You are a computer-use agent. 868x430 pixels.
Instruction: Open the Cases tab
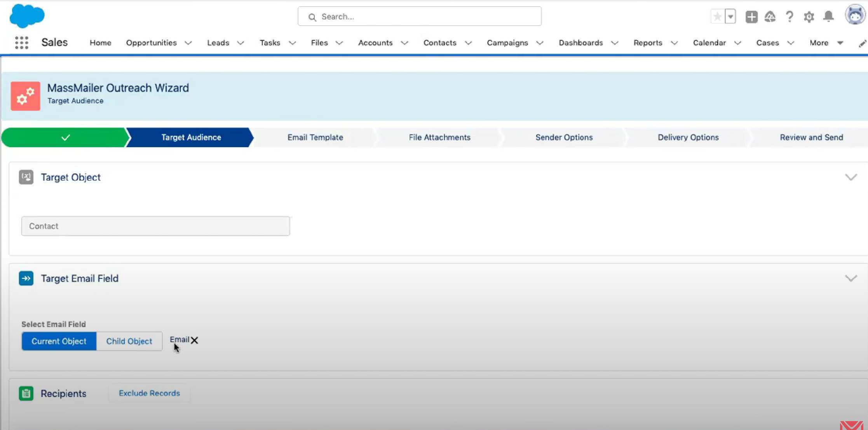(x=767, y=43)
